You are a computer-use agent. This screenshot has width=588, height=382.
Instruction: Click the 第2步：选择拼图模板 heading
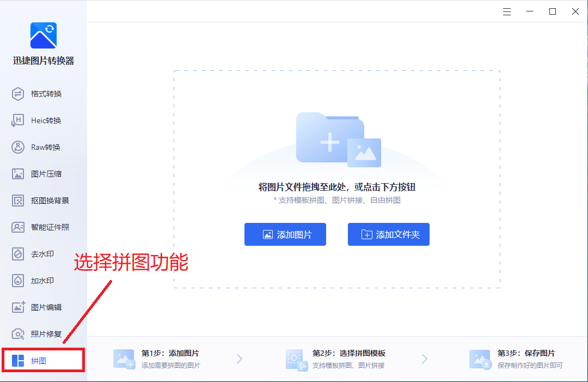[349, 353]
